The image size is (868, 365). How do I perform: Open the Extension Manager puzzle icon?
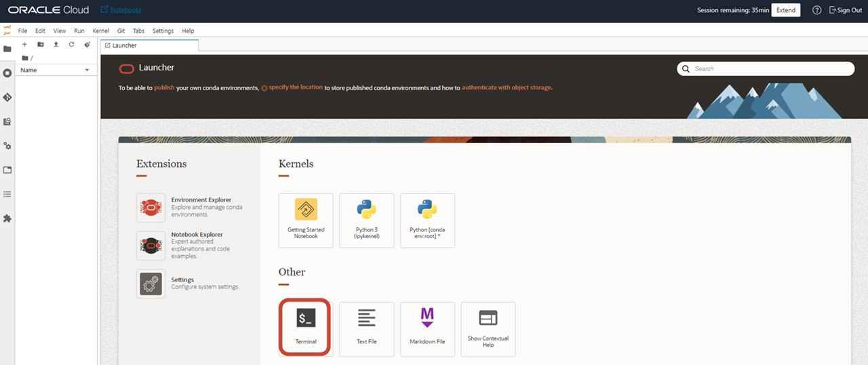click(x=7, y=218)
